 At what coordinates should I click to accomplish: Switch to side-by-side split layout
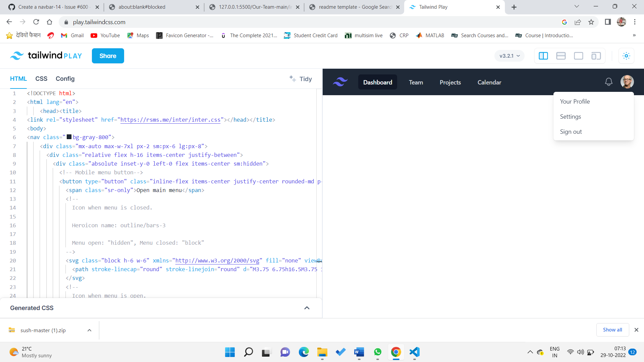[543, 56]
